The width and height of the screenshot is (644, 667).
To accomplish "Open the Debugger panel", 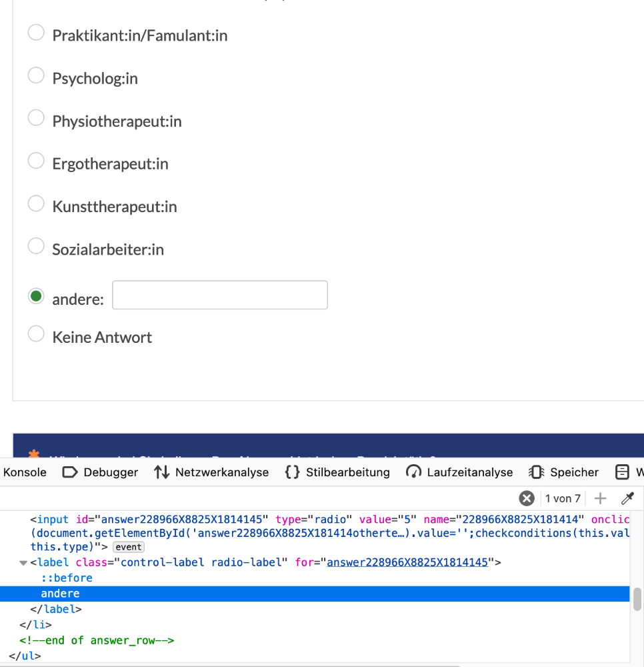I will coord(100,472).
